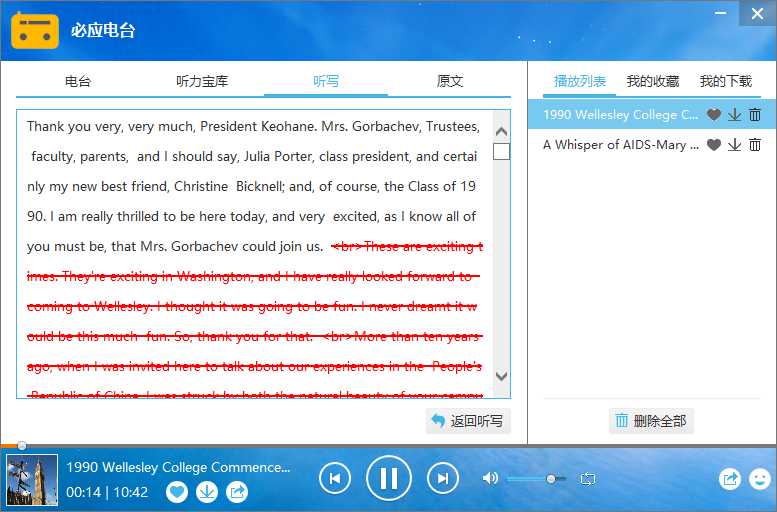Favorite the 1990 Wellesley College playlist item
The height and width of the screenshot is (512, 777).
pyautogui.click(x=714, y=115)
